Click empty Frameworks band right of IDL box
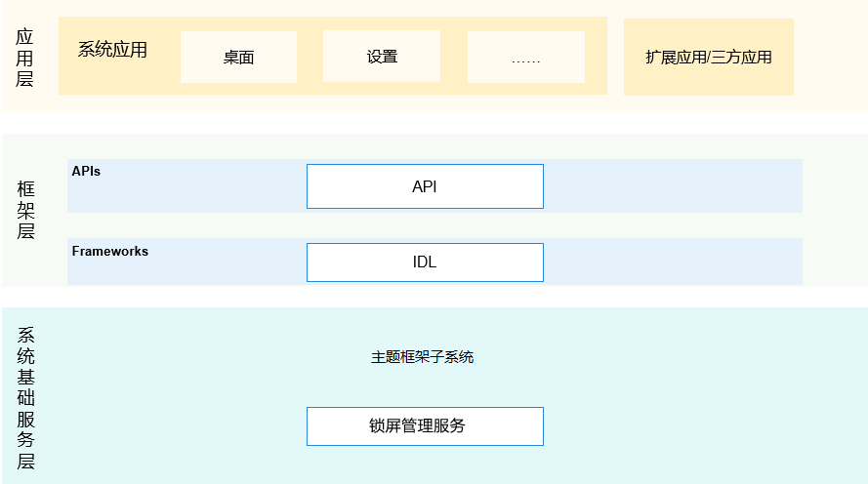Image resolution: width=868 pixels, height=484 pixels. tap(672, 262)
